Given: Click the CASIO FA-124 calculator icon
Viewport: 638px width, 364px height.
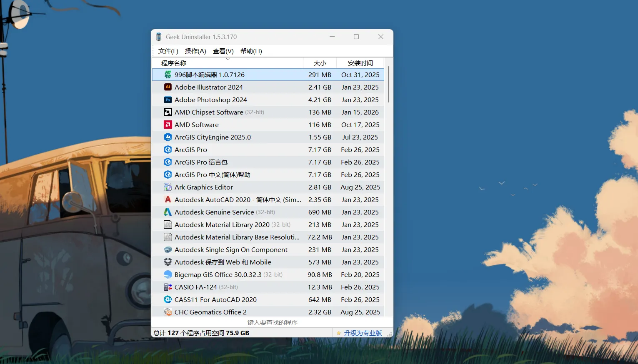Looking at the screenshot, I should (168, 287).
